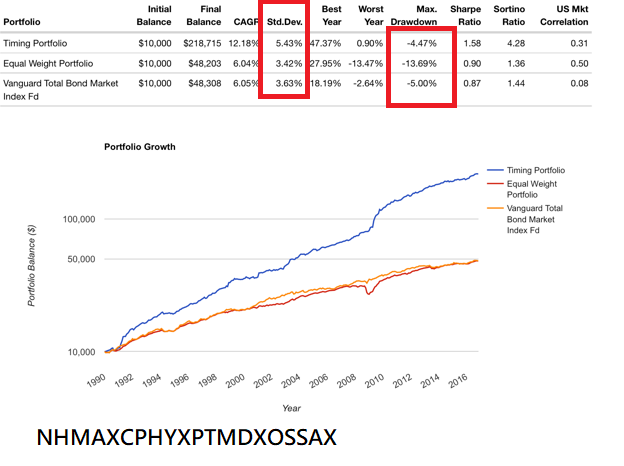Click the 0.90% worst year value
This screenshot has height=466, width=624.
(370, 43)
